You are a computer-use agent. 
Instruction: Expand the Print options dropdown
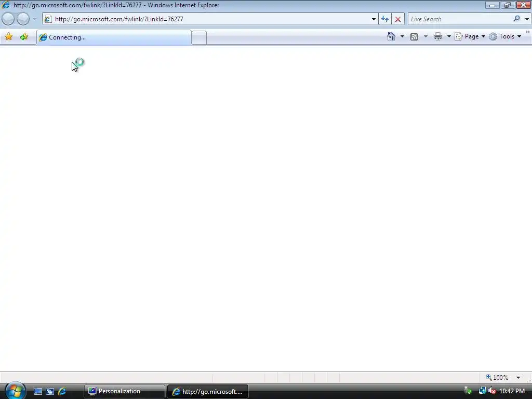coord(448,36)
